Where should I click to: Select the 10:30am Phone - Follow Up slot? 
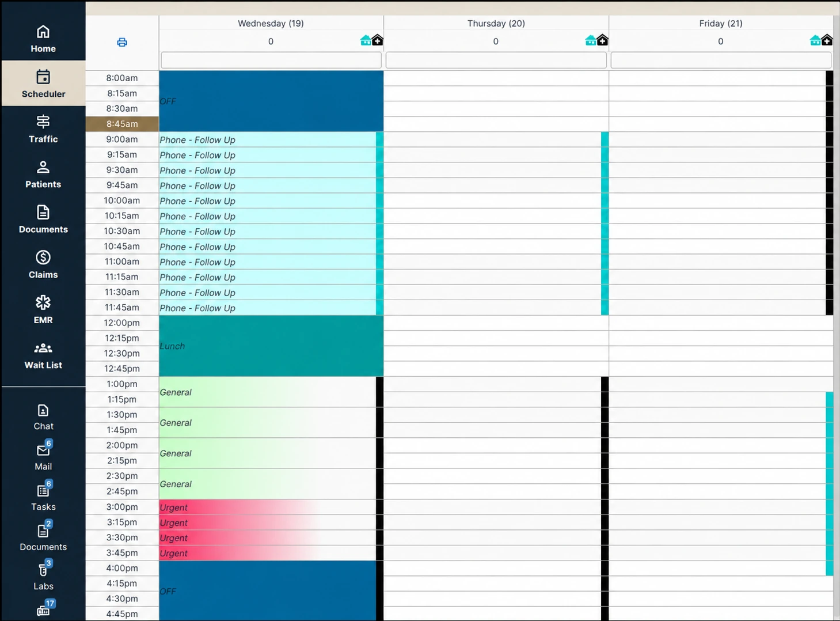(268, 232)
